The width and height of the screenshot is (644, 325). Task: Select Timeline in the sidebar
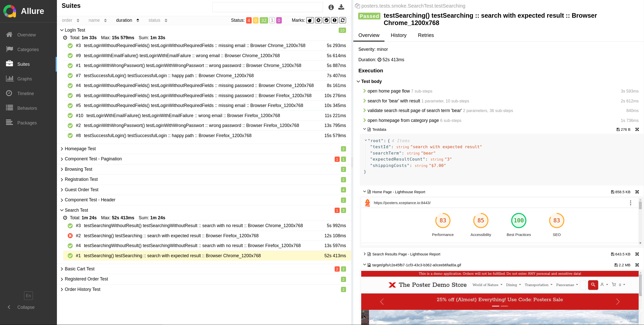(26, 93)
